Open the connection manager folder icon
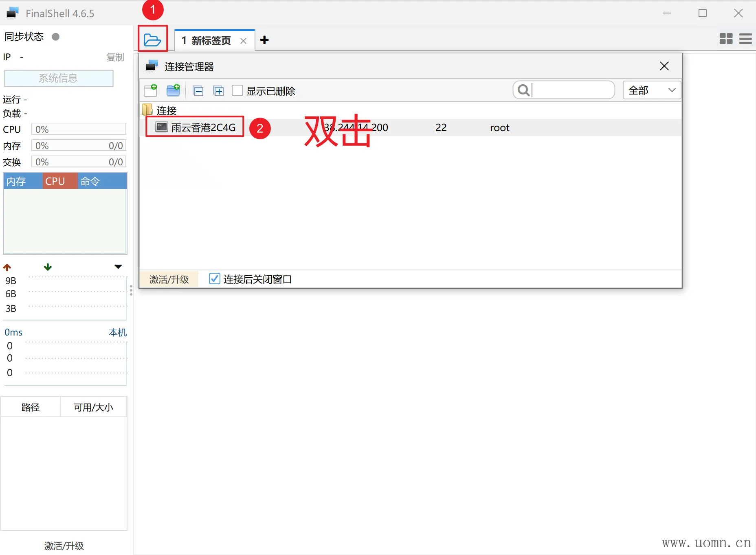 [152, 40]
